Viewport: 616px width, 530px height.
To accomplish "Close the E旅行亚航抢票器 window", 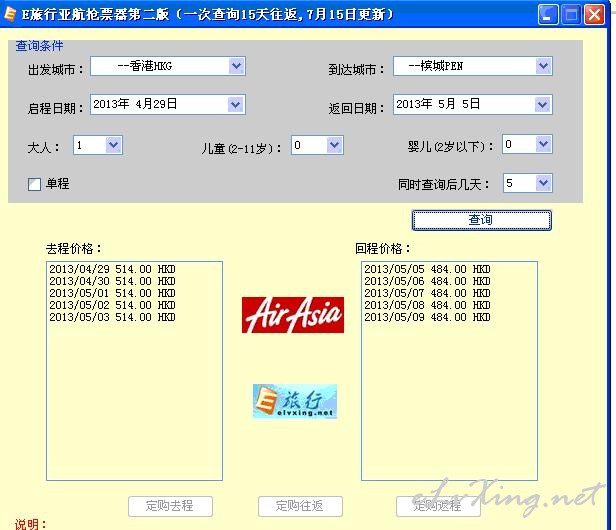I will click(x=594, y=15).
